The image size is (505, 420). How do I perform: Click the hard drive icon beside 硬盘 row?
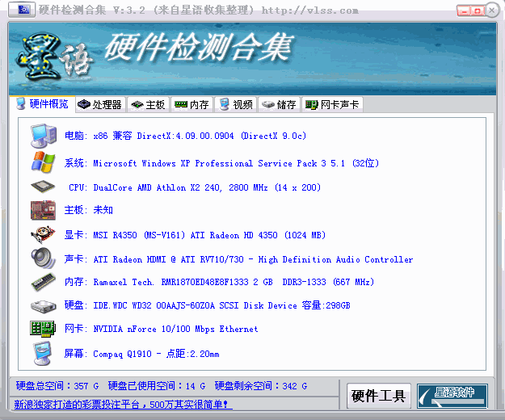[x=43, y=306]
